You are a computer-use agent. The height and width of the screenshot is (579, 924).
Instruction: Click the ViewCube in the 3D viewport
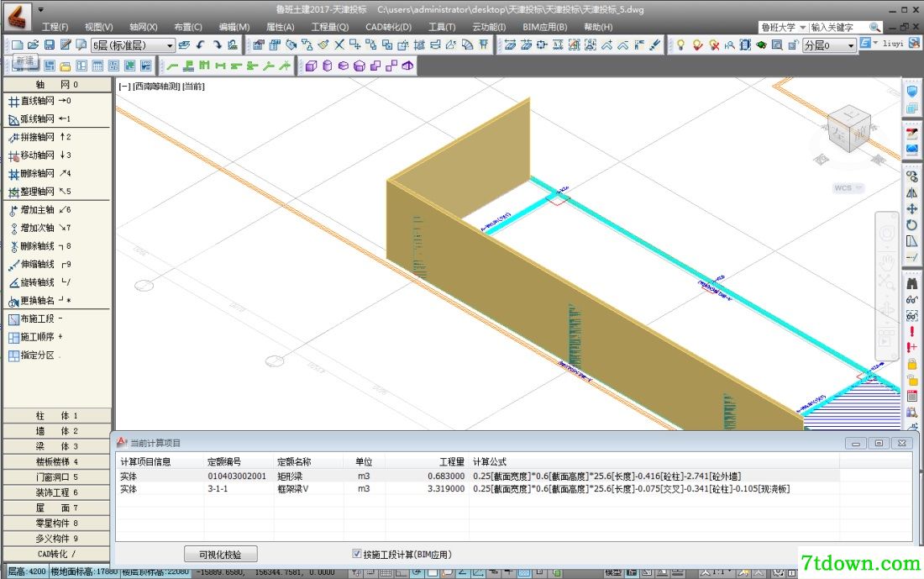[848, 129]
